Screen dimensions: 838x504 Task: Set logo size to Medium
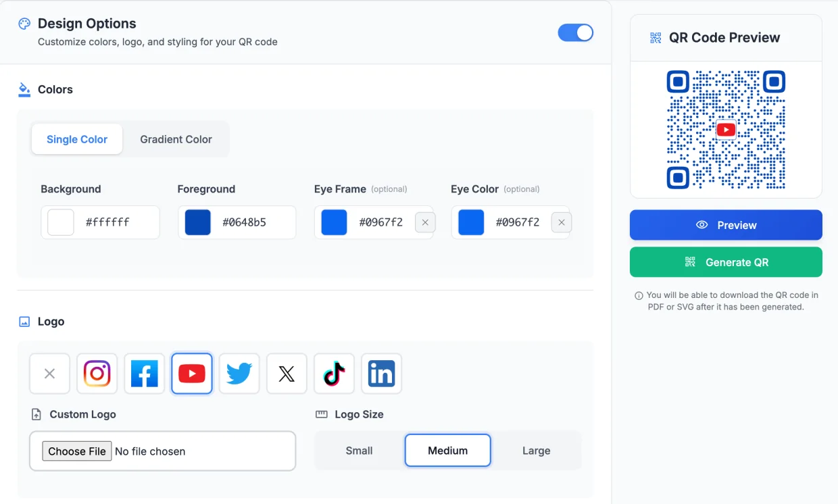[447, 451]
